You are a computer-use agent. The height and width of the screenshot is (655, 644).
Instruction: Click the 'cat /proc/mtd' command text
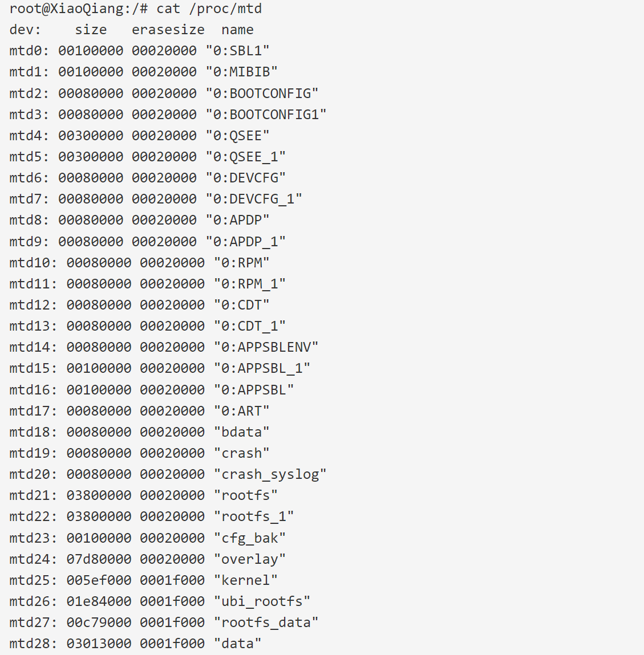pyautogui.click(x=209, y=9)
